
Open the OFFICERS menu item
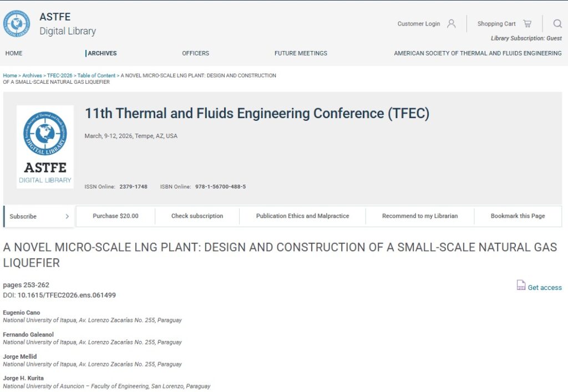pyautogui.click(x=195, y=53)
